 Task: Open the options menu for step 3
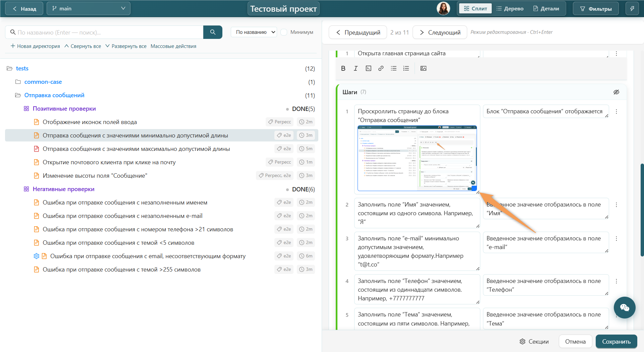pyautogui.click(x=616, y=239)
